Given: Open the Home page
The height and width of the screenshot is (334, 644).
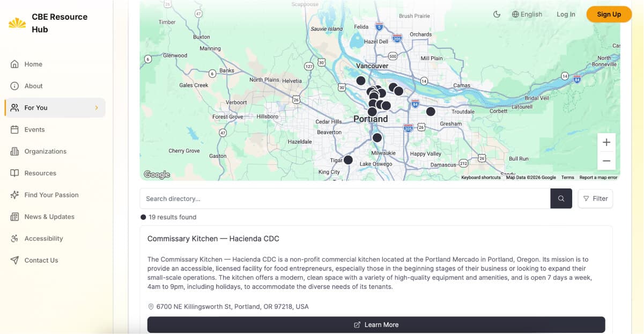Looking at the screenshot, I should tap(33, 64).
